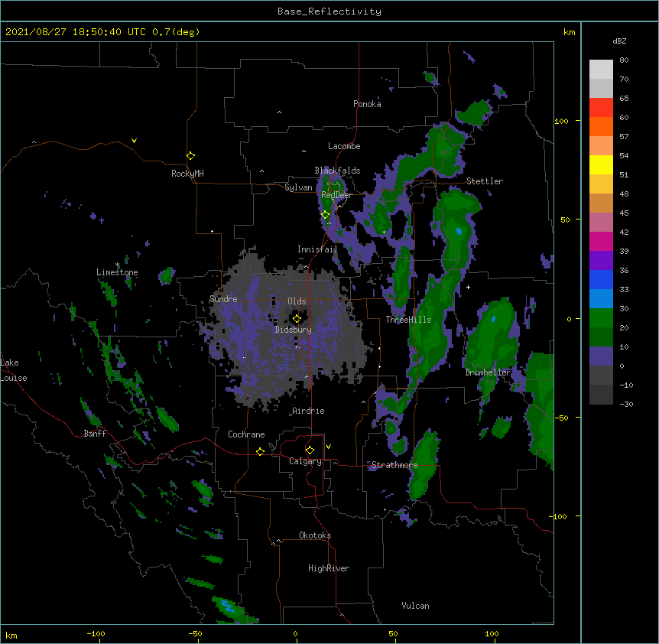Click the Cochrane label
Screen dimensions: 659x644
coord(246,434)
